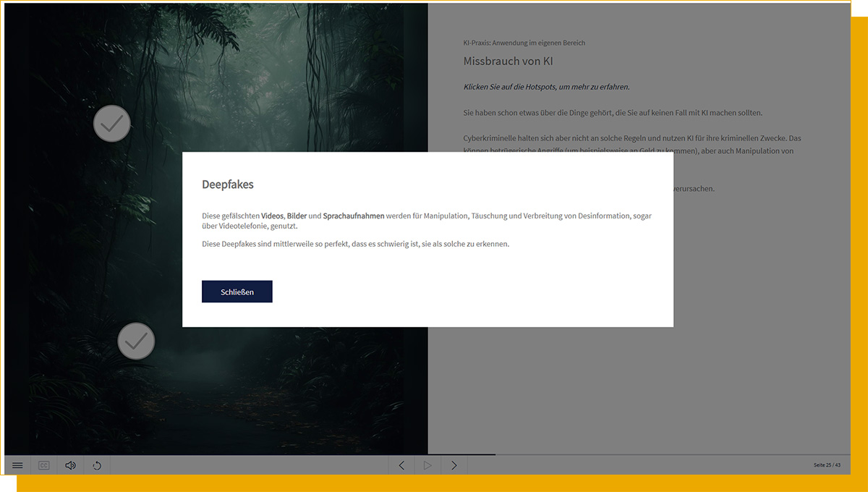Open the course menu with the hamburger icon

(17, 465)
